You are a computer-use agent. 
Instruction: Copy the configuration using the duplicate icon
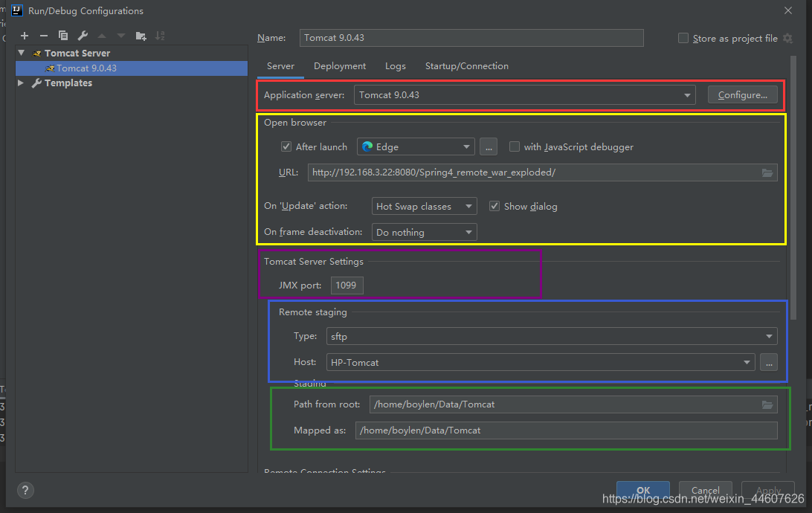click(63, 36)
